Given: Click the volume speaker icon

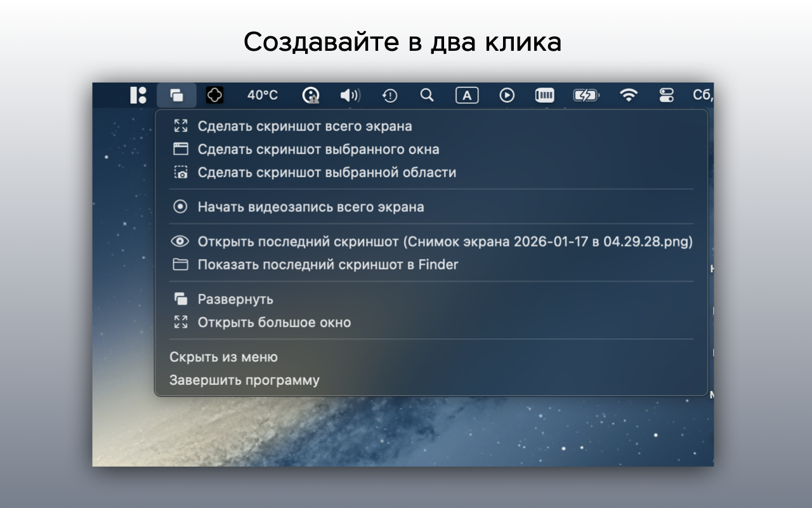Looking at the screenshot, I should coord(350,95).
